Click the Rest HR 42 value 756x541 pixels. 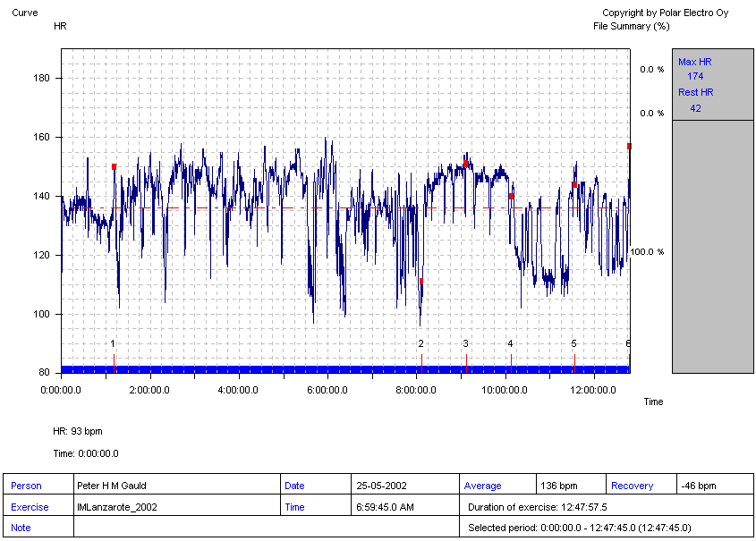click(x=694, y=108)
